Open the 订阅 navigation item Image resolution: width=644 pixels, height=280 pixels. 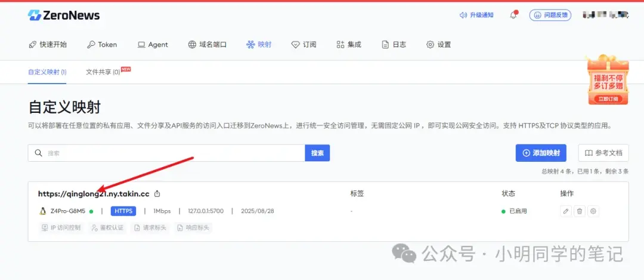[304, 44]
